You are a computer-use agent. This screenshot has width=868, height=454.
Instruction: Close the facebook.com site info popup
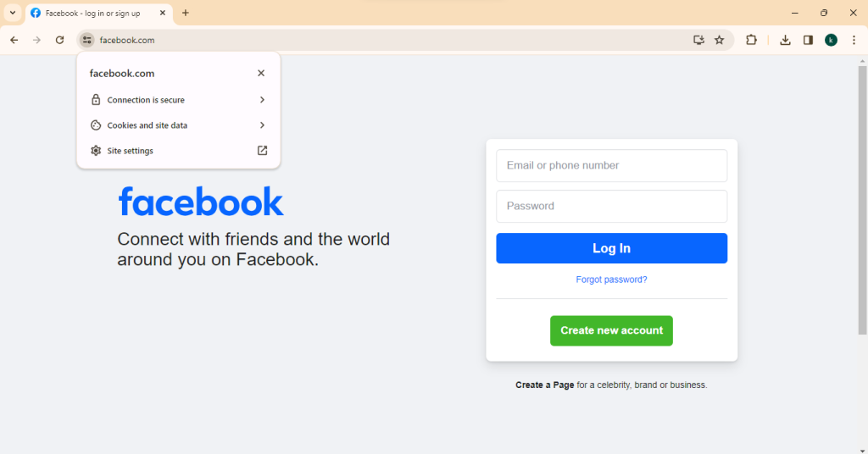tap(261, 73)
